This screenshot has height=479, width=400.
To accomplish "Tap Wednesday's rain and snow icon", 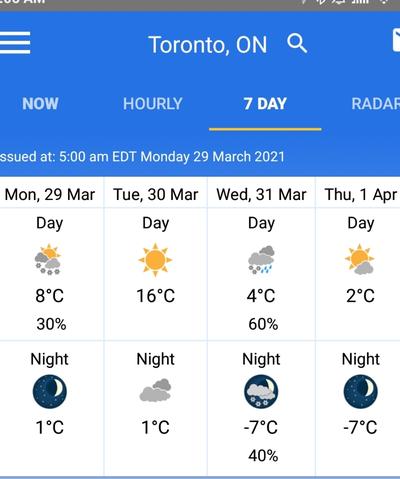I will (x=261, y=260).
